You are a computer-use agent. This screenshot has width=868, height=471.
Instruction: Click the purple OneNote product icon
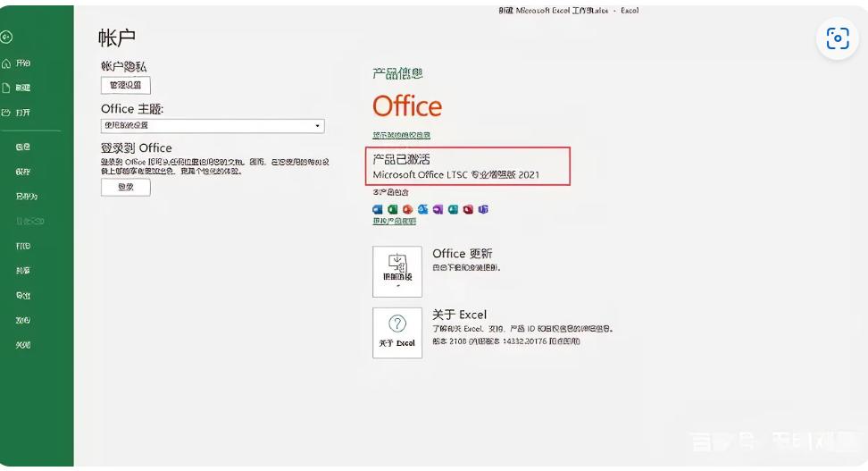click(438, 209)
